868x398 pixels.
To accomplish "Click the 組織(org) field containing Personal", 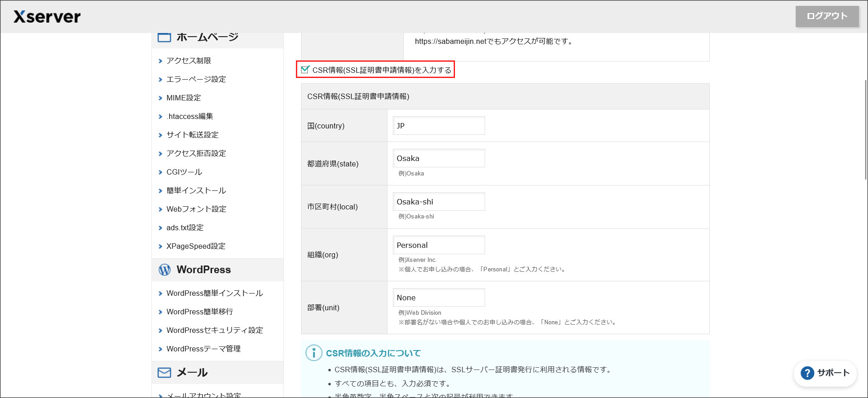I will pyautogui.click(x=439, y=245).
